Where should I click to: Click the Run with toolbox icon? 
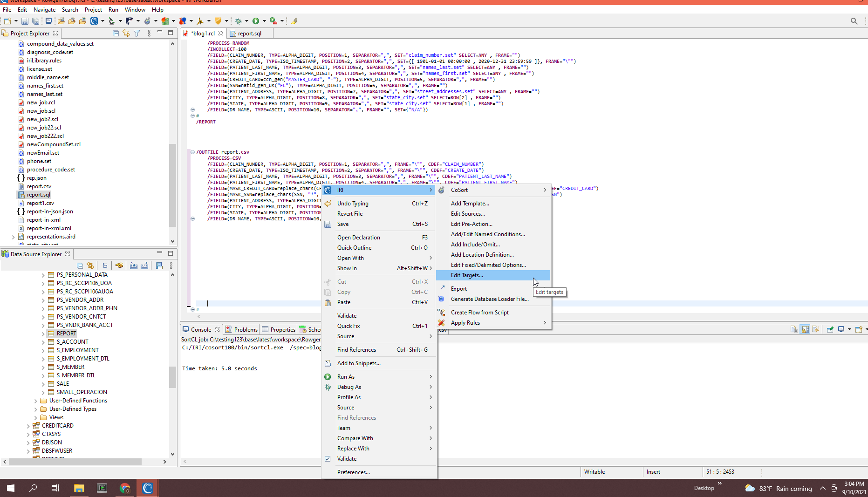tap(273, 21)
